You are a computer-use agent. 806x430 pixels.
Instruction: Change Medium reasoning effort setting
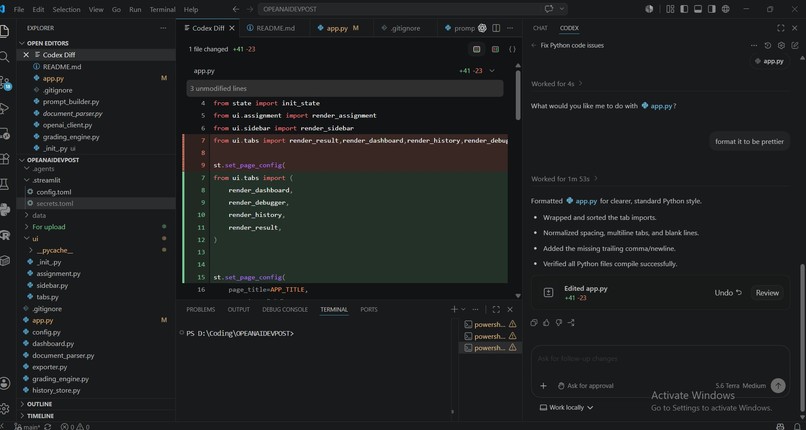[754, 386]
